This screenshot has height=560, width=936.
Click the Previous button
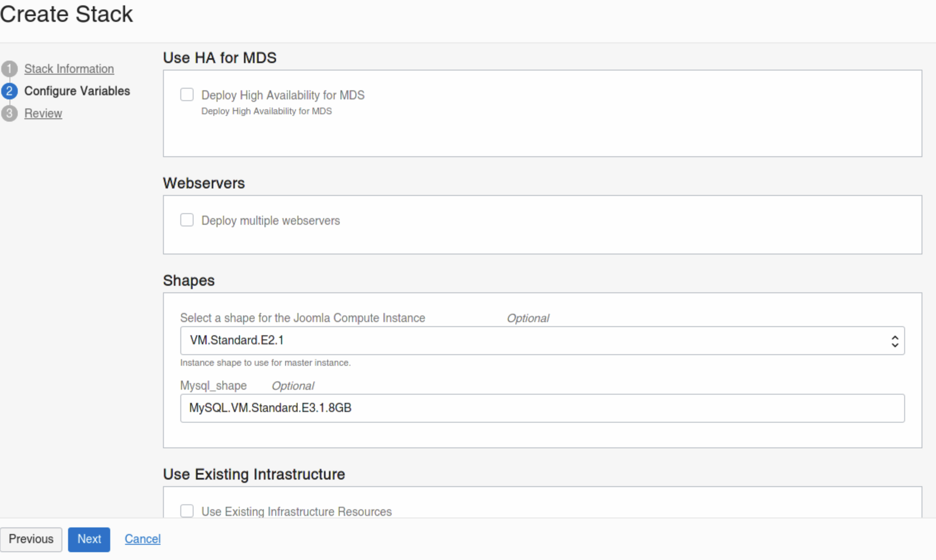(31, 539)
